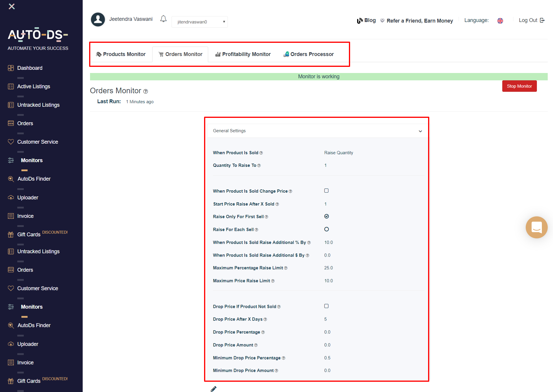Click the pencil edit icon below settings

(x=213, y=388)
